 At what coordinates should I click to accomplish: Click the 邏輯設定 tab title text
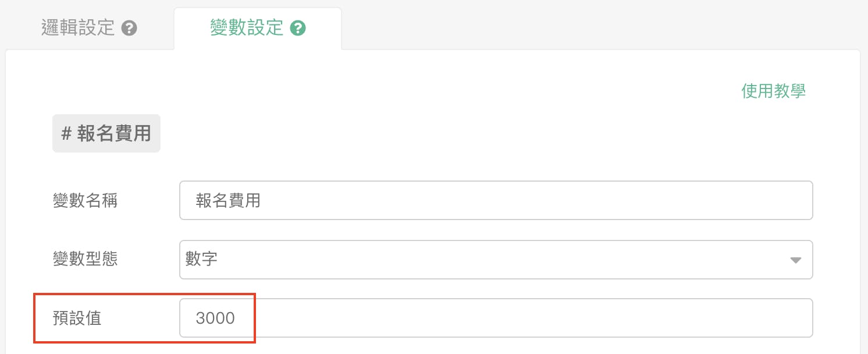[x=78, y=29]
